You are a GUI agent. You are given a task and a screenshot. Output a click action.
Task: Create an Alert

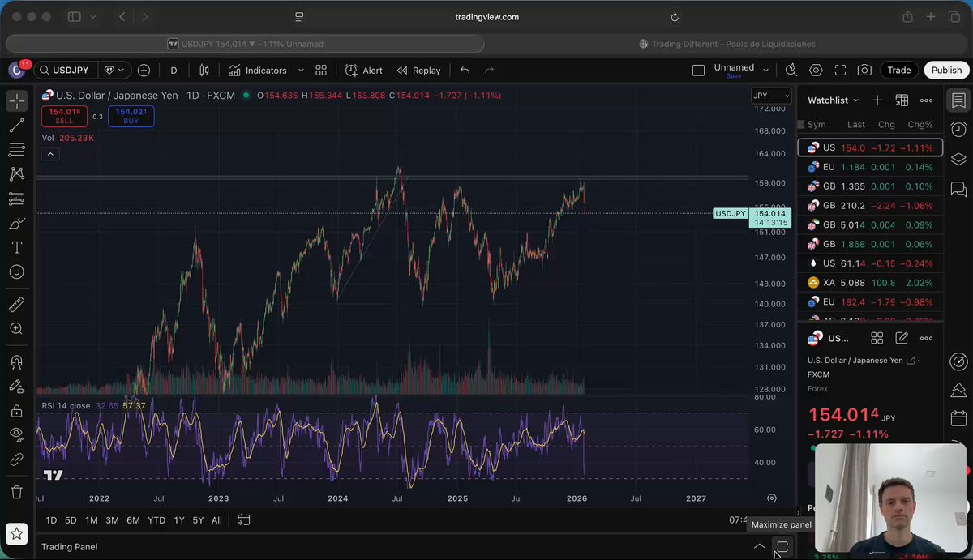(x=364, y=71)
